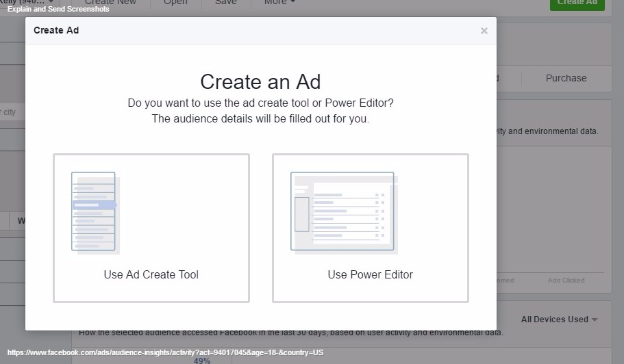Image resolution: width=624 pixels, height=364 pixels.
Task: Select the Ads Clicked chart label
Action: coord(566,281)
